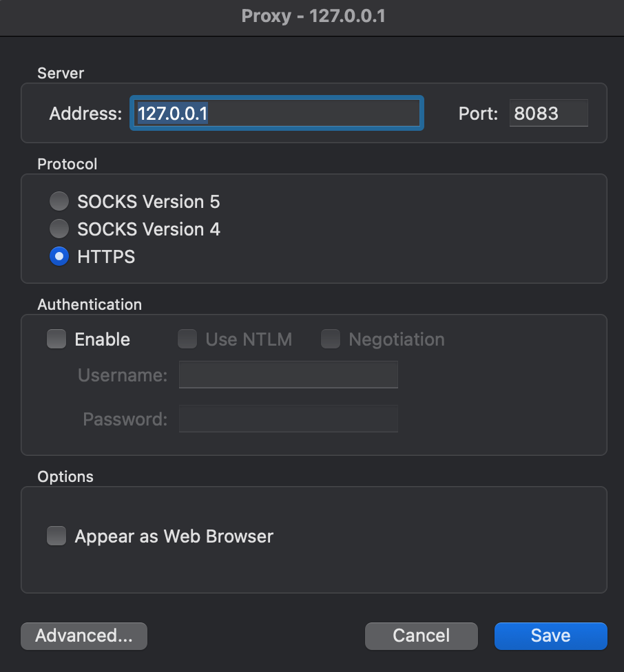Focus the Port number field

548,114
